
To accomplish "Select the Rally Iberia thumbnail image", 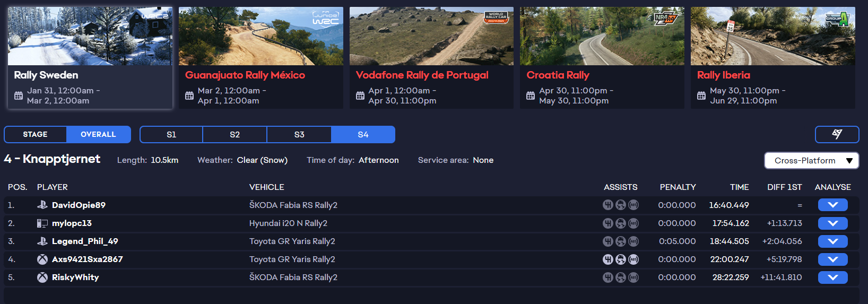I will coord(772,36).
